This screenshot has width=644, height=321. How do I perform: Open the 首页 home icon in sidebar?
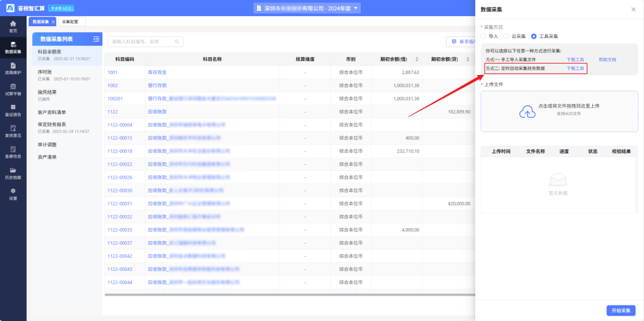pos(13,24)
